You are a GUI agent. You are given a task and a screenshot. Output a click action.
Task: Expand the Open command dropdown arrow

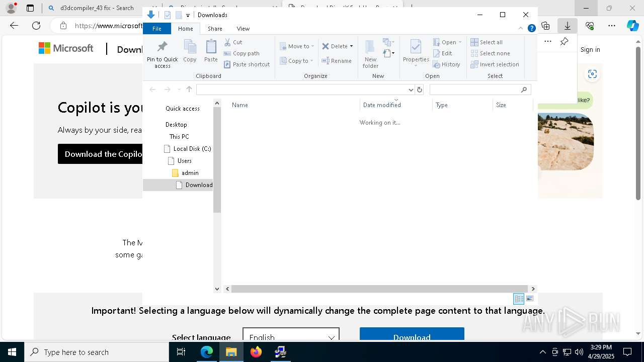click(x=460, y=42)
